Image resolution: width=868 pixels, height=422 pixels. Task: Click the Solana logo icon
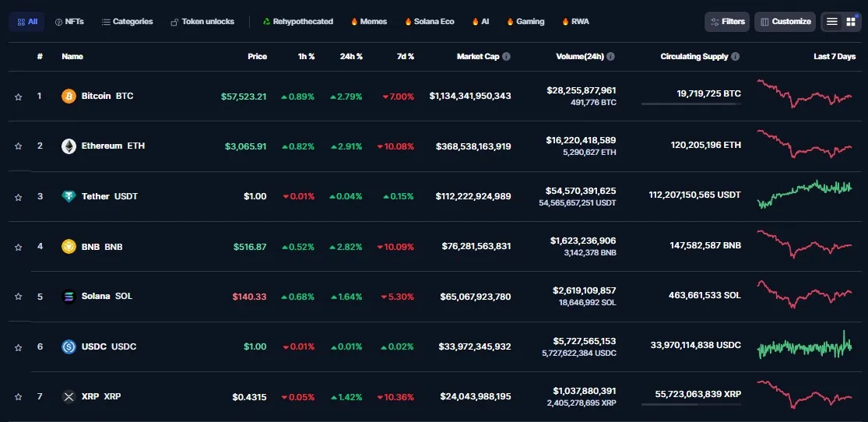[69, 297]
